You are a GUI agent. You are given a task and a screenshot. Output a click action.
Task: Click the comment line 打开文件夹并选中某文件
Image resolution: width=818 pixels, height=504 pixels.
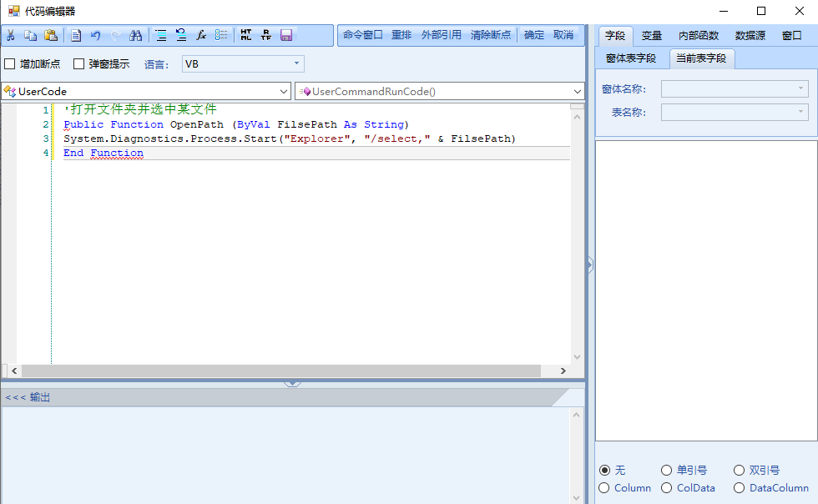(140, 109)
